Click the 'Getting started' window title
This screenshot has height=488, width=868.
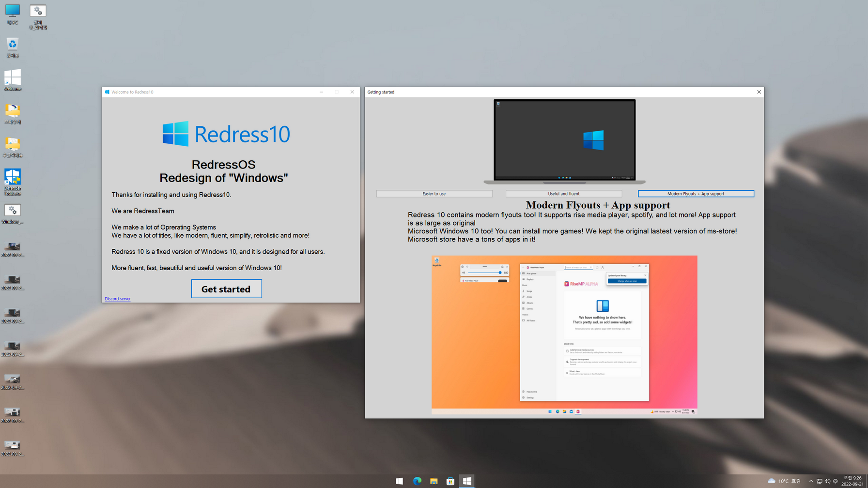coord(381,92)
